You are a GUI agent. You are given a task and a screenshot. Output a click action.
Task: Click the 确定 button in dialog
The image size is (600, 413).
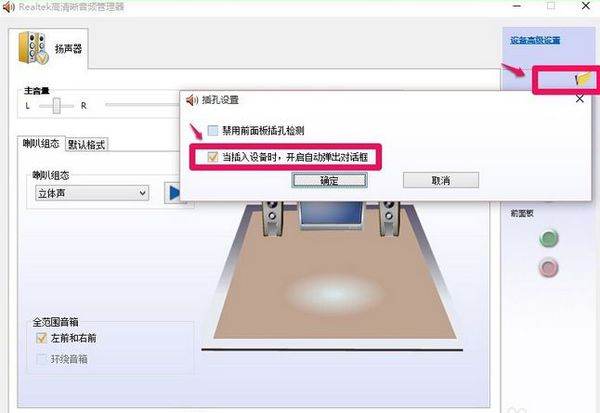click(329, 180)
